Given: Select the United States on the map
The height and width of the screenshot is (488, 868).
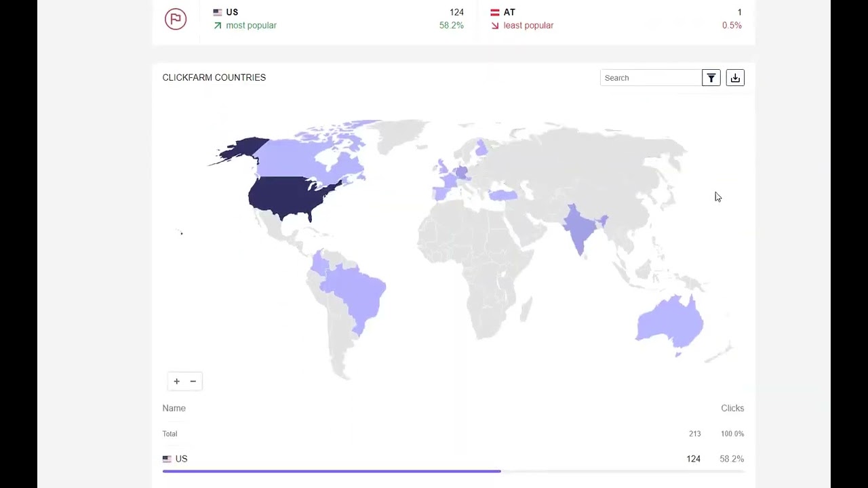Looking at the screenshot, I should [288, 195].
